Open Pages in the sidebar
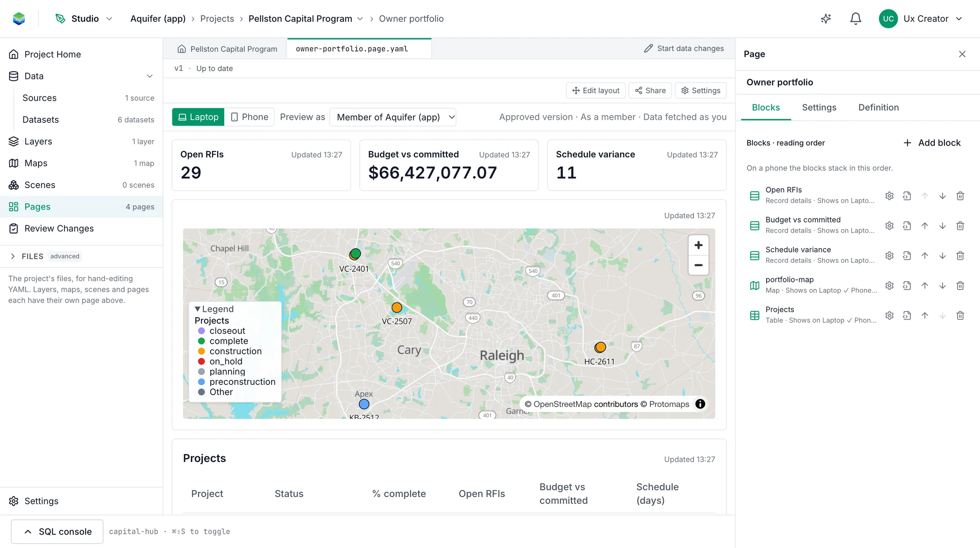The width and height of the screenshot is (980, 548). tap(81, 207)
